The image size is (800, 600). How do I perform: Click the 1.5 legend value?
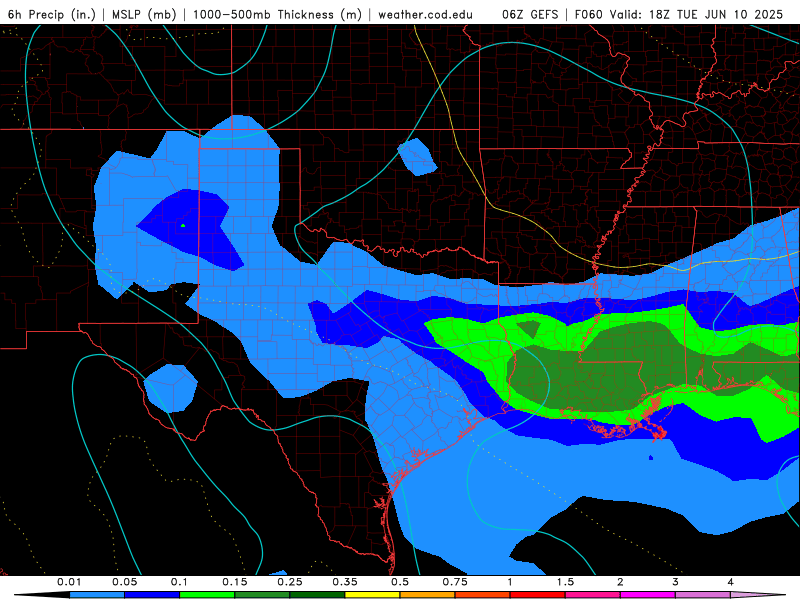[x=565, y=582]
